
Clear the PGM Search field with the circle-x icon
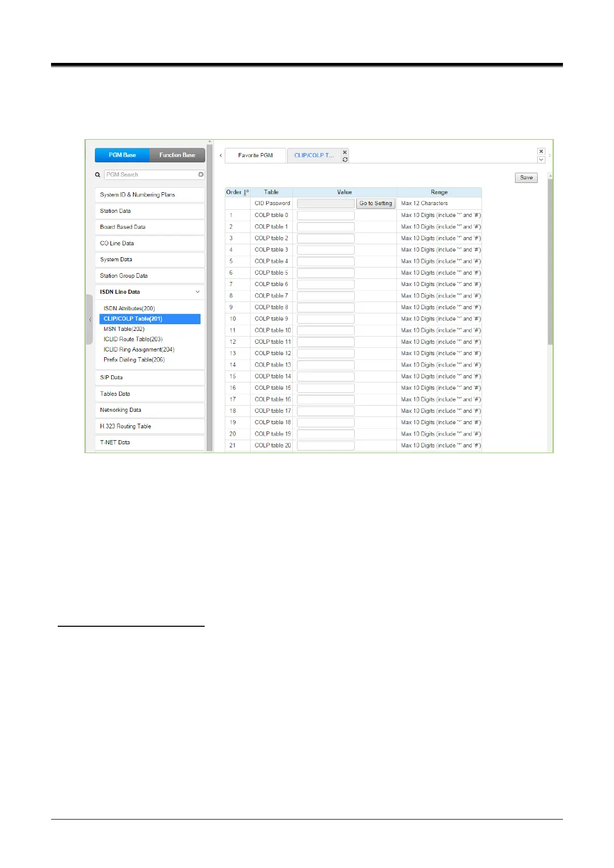tap(201, 175)
